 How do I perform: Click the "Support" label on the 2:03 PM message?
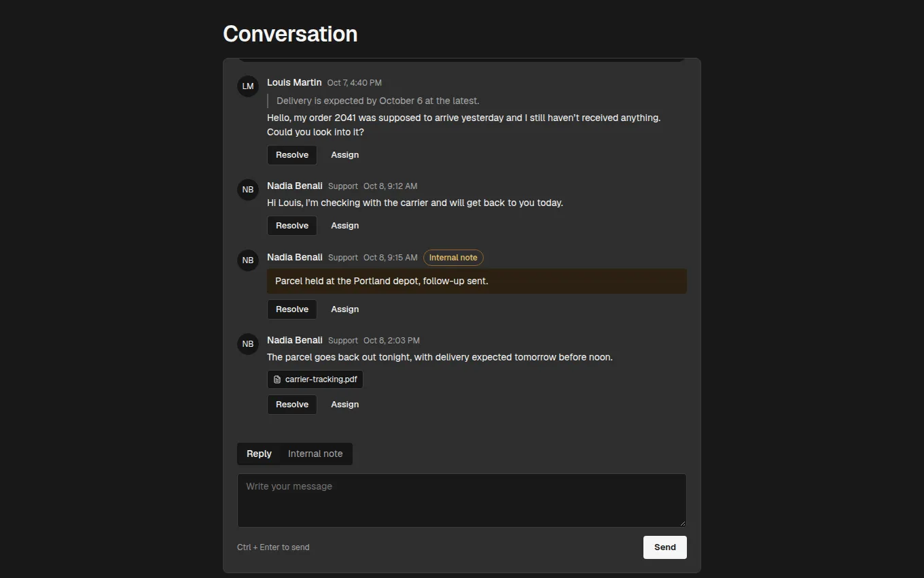click(343, 341)
